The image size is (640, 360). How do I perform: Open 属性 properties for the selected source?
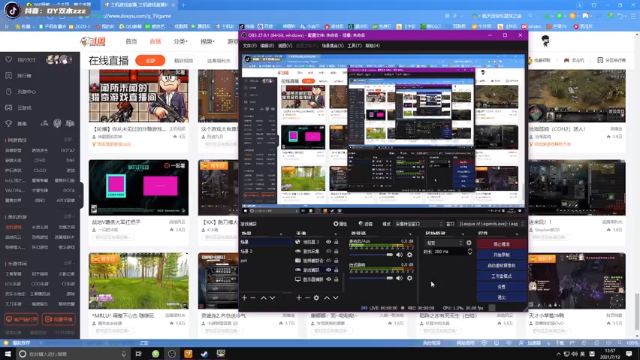(x=340, y=224)
